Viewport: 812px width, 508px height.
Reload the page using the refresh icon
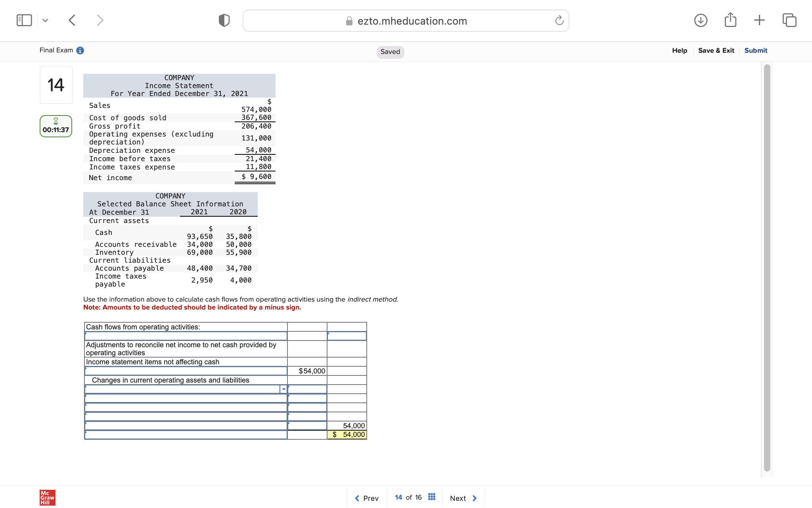tap(559, 21)
